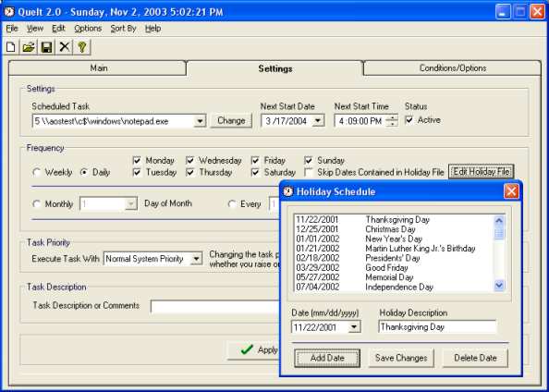Uncheck the Thursday checkbox
This screenshot has height=392, width=549.
pyautogui.click(x=190, y=172)
